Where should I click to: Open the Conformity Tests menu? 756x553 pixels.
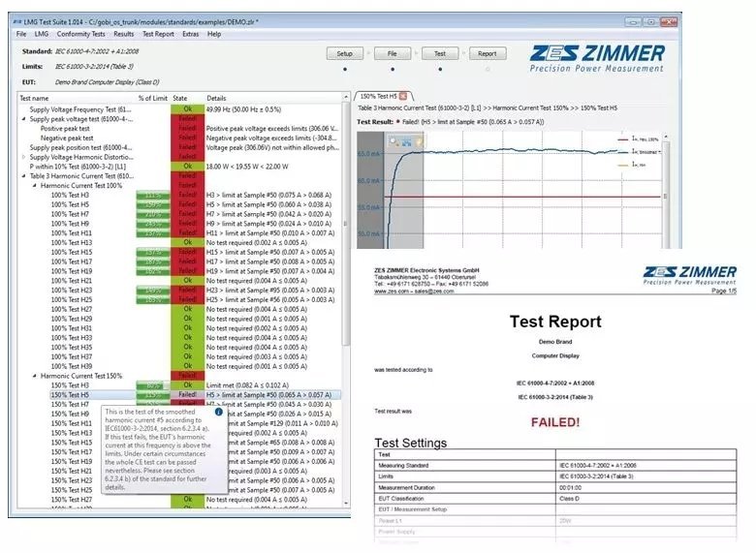pyautogui.click(x=80, y=34)
